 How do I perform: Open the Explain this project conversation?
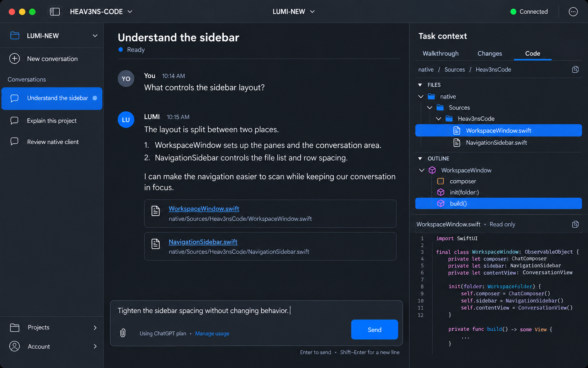52,121
